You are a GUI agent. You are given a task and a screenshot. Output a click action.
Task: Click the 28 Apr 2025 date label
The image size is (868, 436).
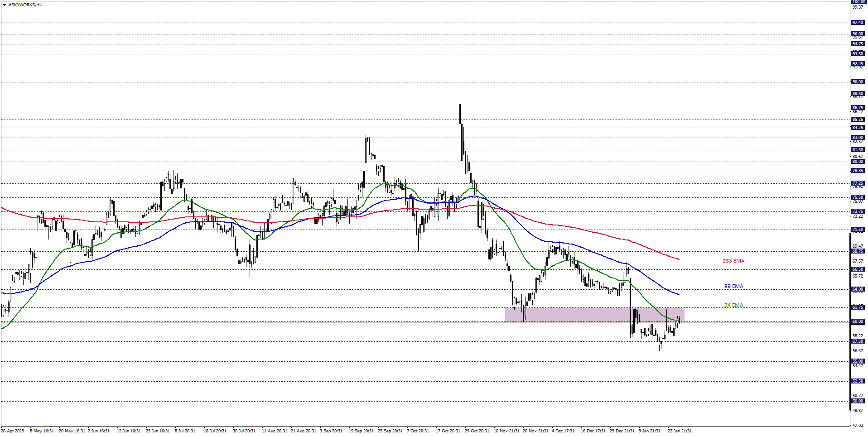13,431
